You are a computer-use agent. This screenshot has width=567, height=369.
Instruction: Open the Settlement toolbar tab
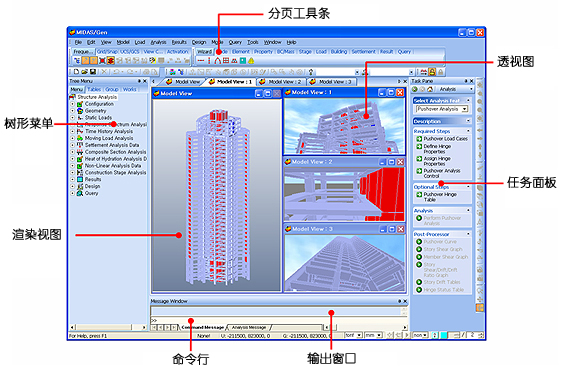tap(363, 52)
